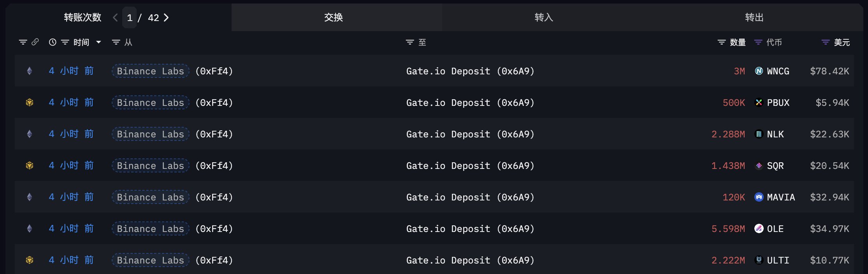Image resolution: width=868 pixels, height=274 pixels.
Task: Go to next page of transfers
Action: (166, 18)
